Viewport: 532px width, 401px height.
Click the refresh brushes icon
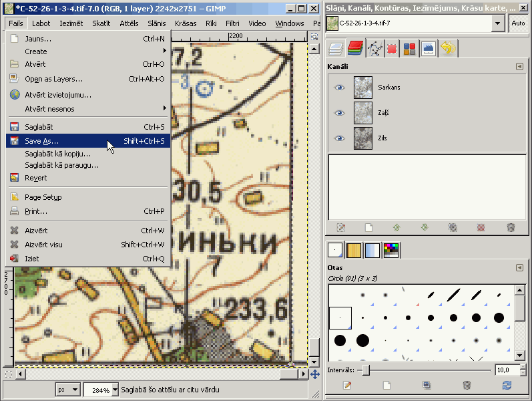pyautogui.click(x=507, y=385)
